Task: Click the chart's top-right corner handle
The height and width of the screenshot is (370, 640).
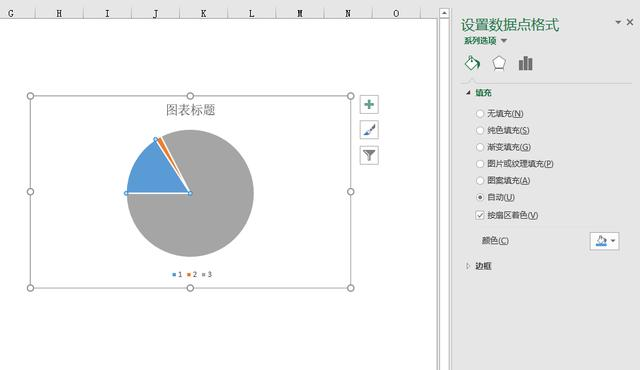Action: click(351, 96)
